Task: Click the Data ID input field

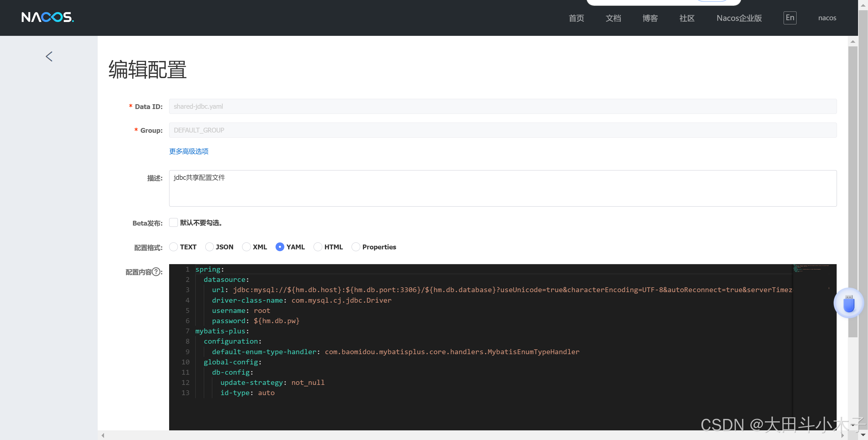Action: tap(503, 106)
